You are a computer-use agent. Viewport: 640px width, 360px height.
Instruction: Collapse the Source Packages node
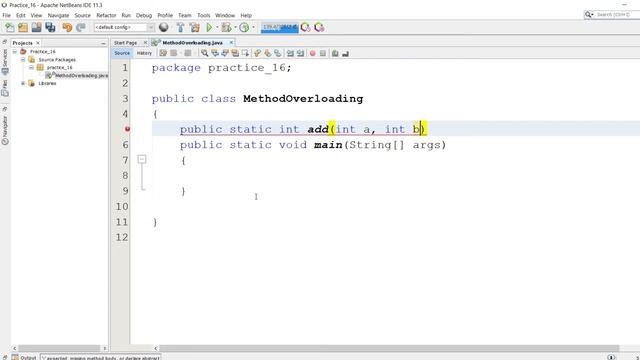[x=23, y=60]
